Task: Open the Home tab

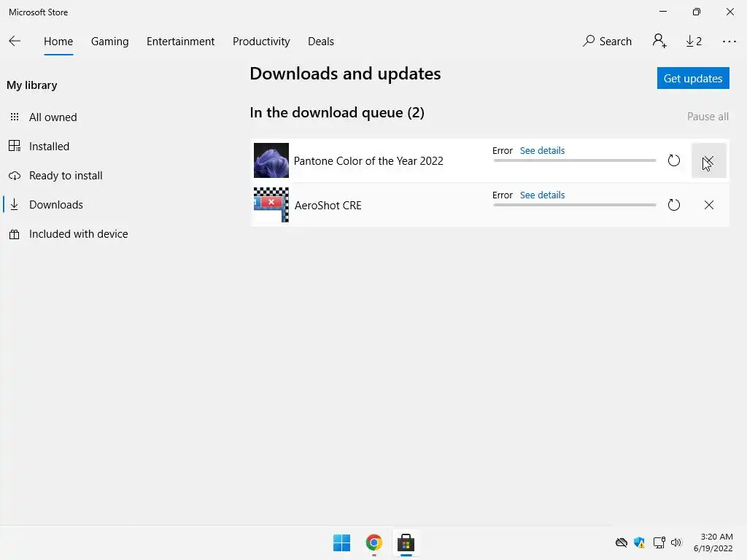Action: coord(58,42)
